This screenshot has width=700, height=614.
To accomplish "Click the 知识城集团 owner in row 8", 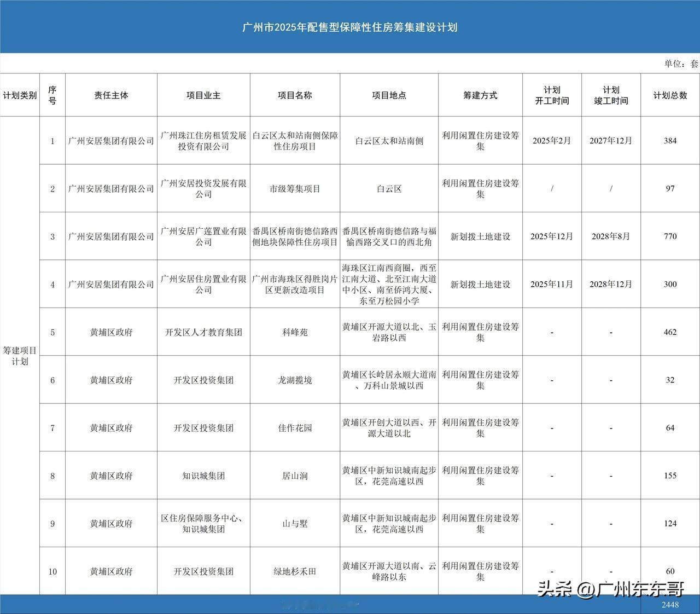I will pyautogui.click(x=203, y=476).
